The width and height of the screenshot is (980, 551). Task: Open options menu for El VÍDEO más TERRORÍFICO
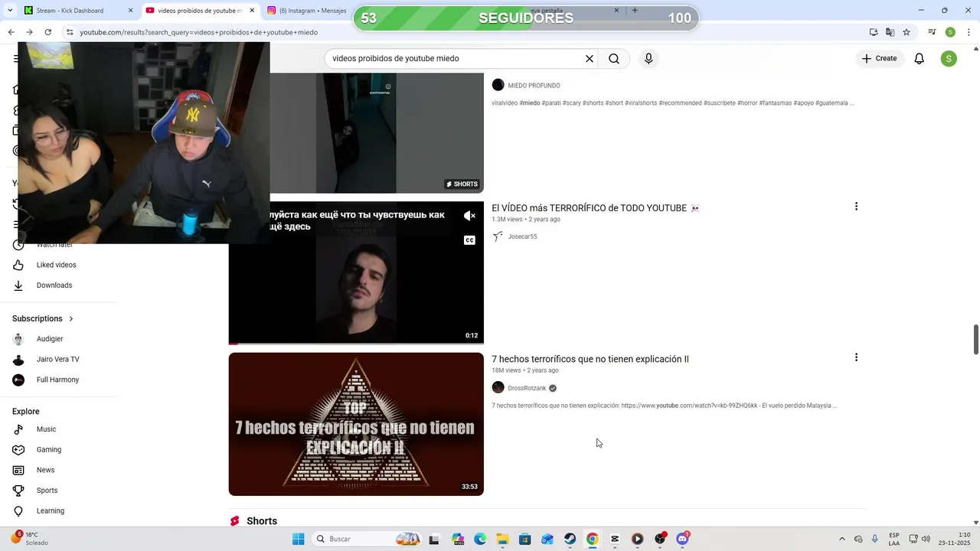pyautogui.click(x=856, y=207)
